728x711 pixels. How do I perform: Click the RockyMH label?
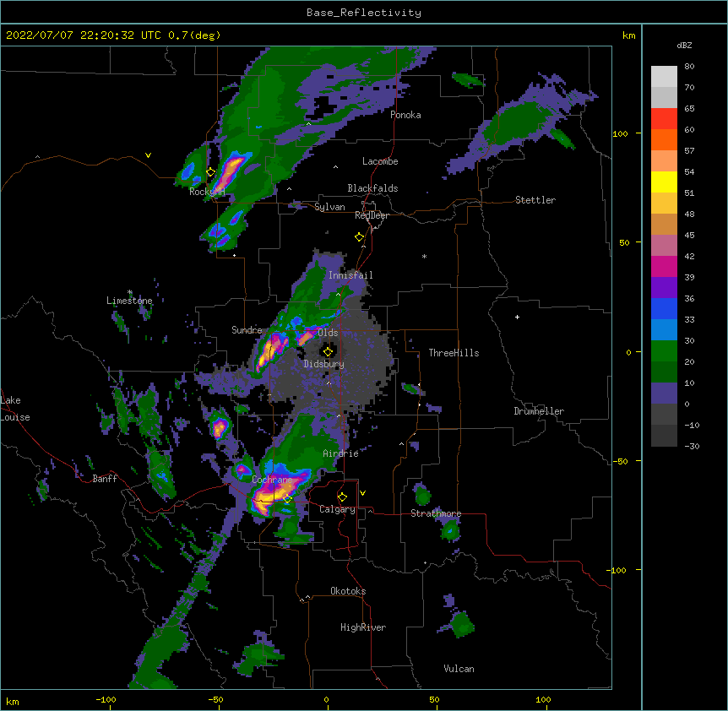point(207,192)
